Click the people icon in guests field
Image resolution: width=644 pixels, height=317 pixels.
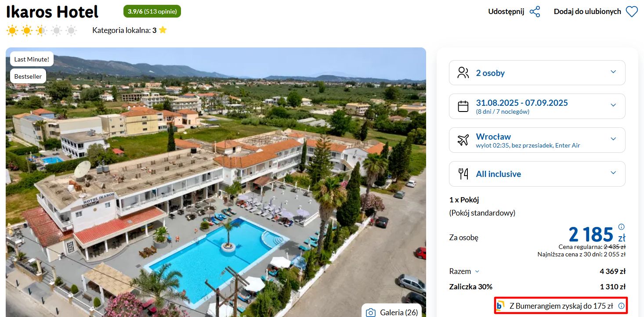(463, 73)
